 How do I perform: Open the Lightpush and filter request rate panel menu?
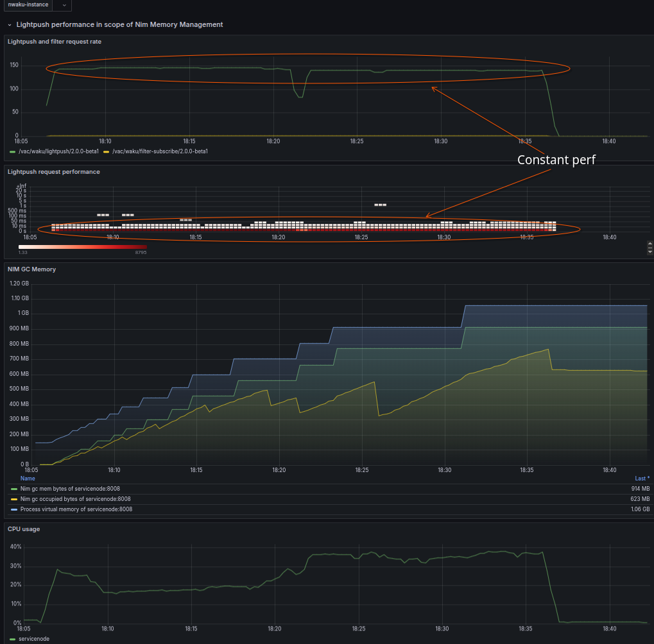pos(54,42)
